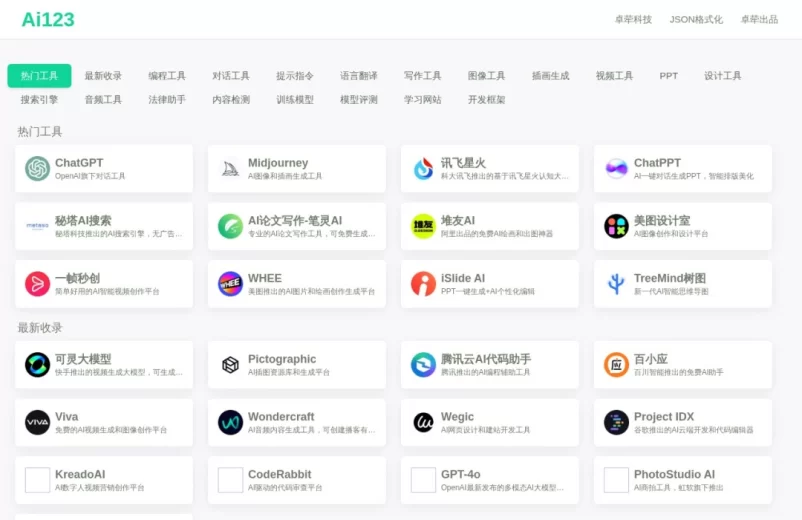802x520 pixels.
Task: Open the 对话工具 category
Action: (x=231, y=76)
